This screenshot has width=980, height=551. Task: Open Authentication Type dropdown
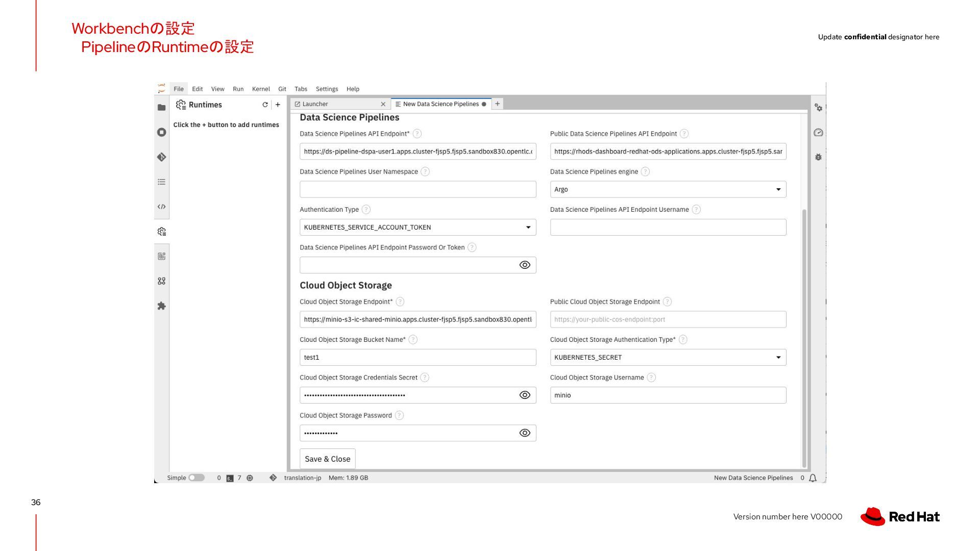tap(418, 228)
